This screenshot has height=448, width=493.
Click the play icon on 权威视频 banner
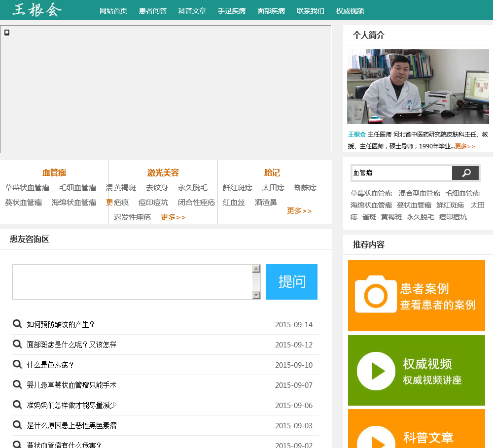click(376, 371)
